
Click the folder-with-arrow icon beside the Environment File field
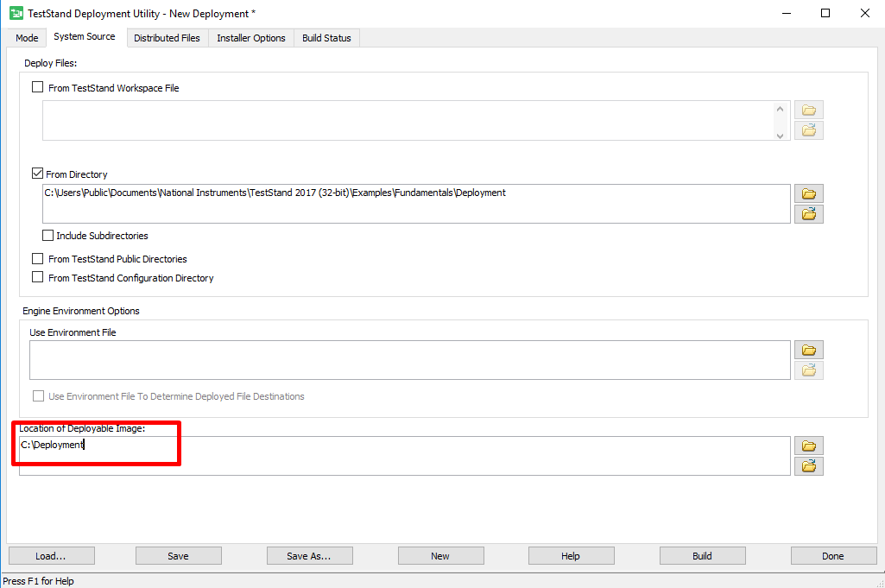(809, 370)
